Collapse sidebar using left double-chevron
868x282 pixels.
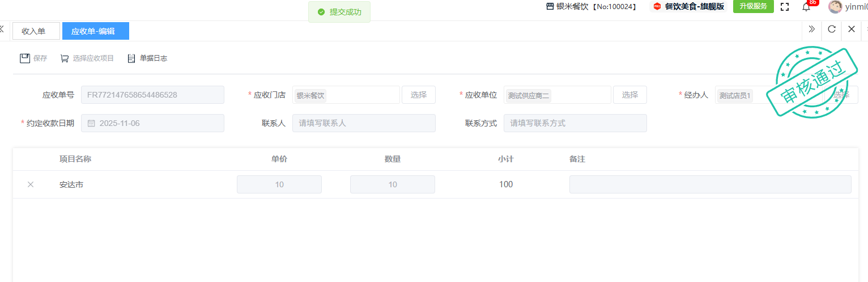2,30
